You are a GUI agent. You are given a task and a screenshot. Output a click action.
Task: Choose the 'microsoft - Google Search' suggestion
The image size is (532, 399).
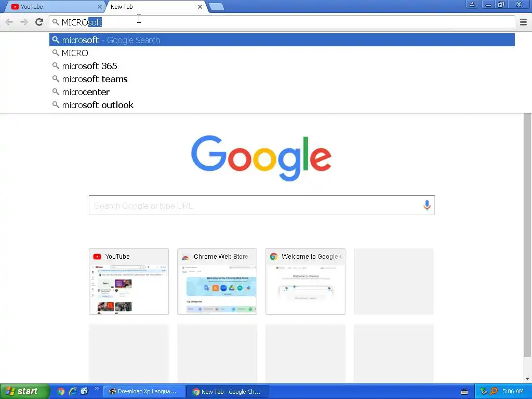282,40
